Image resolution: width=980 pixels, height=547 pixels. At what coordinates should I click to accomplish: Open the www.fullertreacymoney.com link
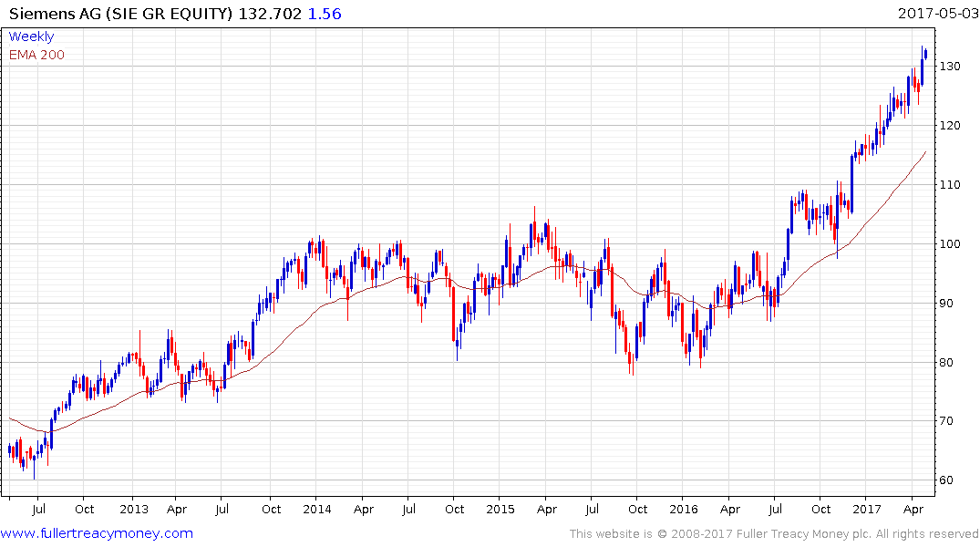tap(97, 533)
